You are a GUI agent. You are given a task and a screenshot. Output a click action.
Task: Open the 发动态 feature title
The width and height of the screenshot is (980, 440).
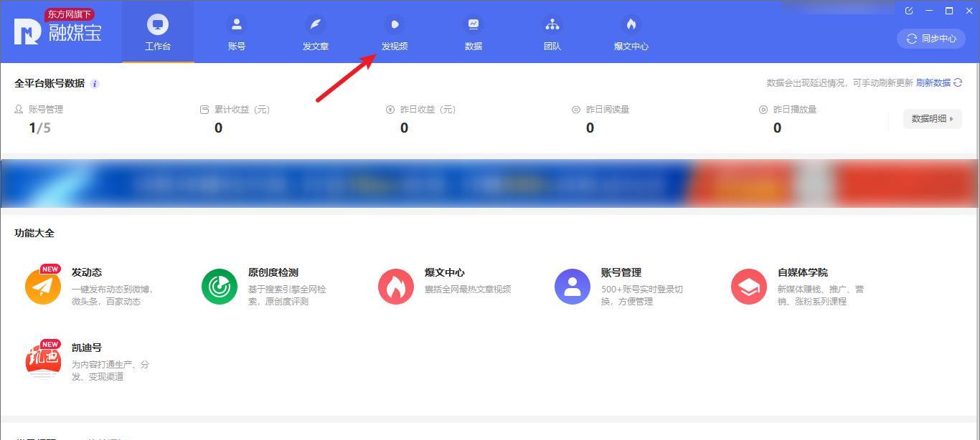click(87, 272)
